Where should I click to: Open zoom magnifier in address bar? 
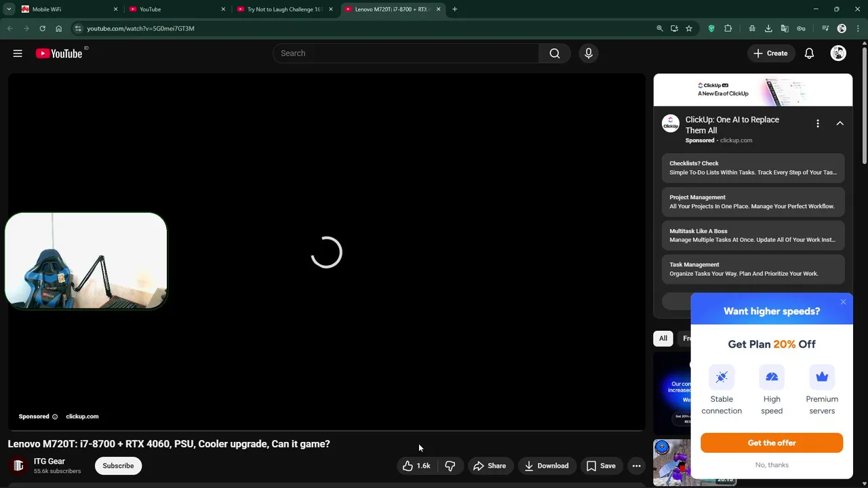pyautogui.click(x=660, y=28)
